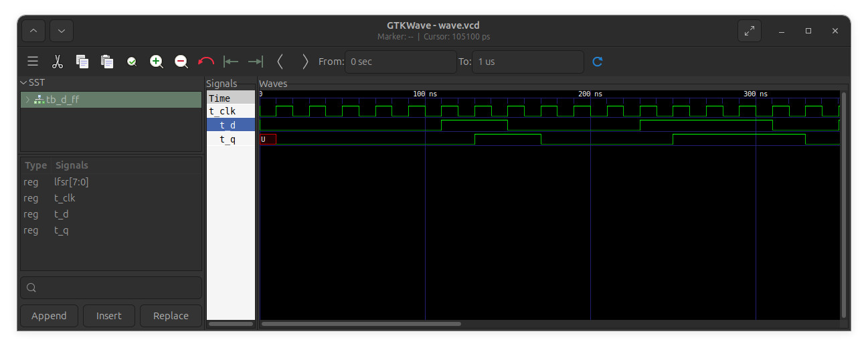Click the Paste traces icon
Screen dimensions: 868x350
[107, 62]
